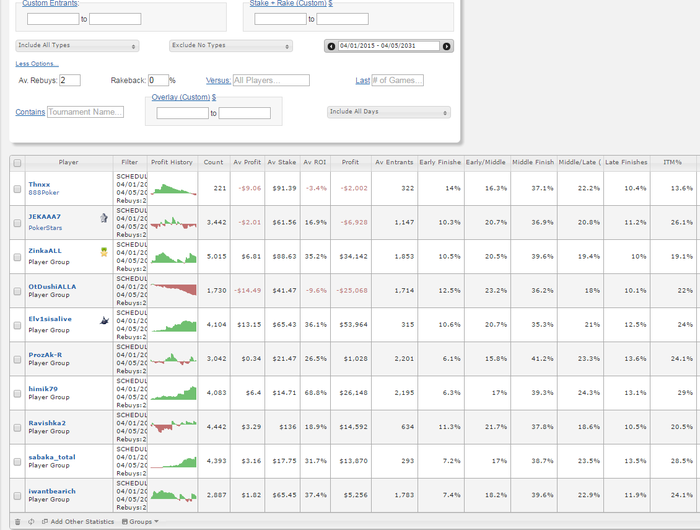The height and width of the screenshot is (530, 700).
Task: Click the medal icon beside ZinkaALL
Action: (104, 252)
